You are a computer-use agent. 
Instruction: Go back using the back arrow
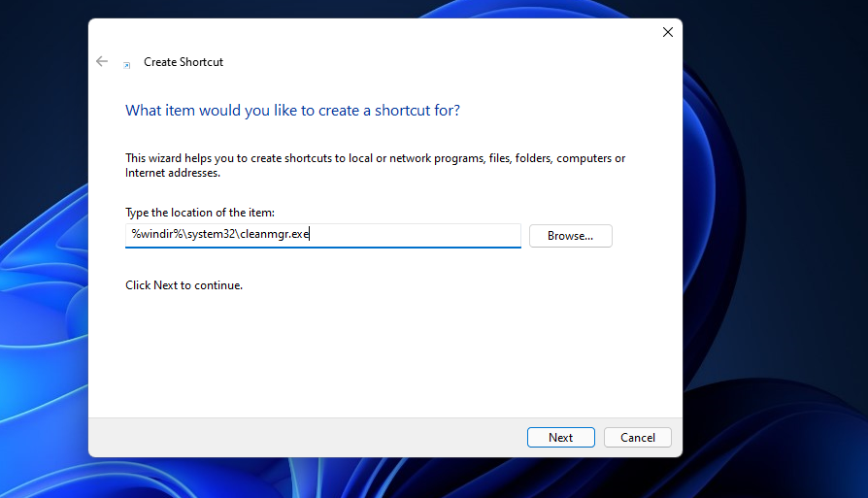(x=102, y=61)
